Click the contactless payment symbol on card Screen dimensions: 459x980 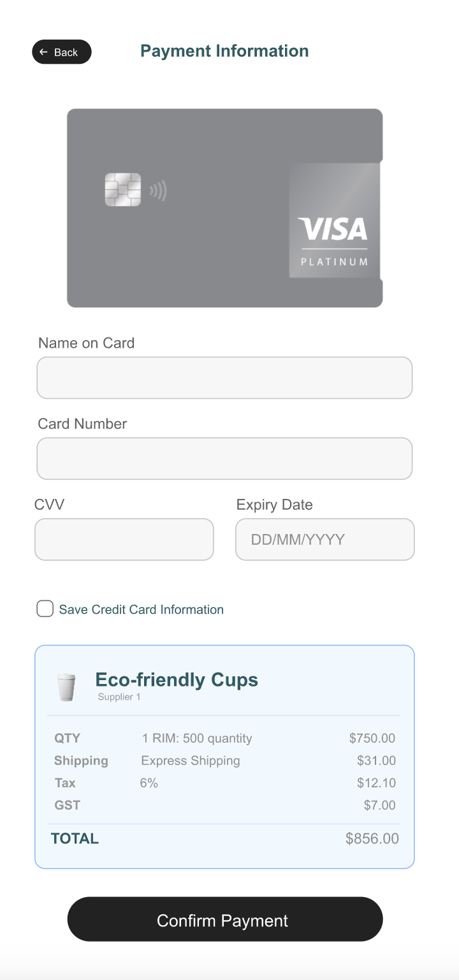[158, 190]
